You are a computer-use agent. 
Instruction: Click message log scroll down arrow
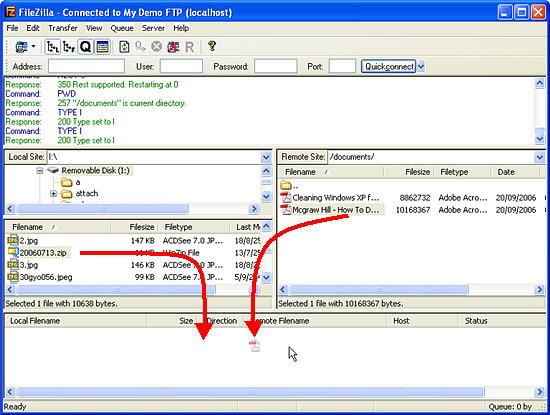pos(539,139)
